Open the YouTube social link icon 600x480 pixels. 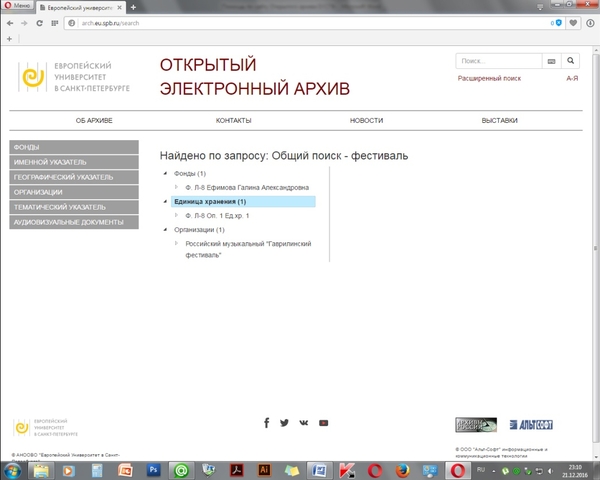[323, 423]
